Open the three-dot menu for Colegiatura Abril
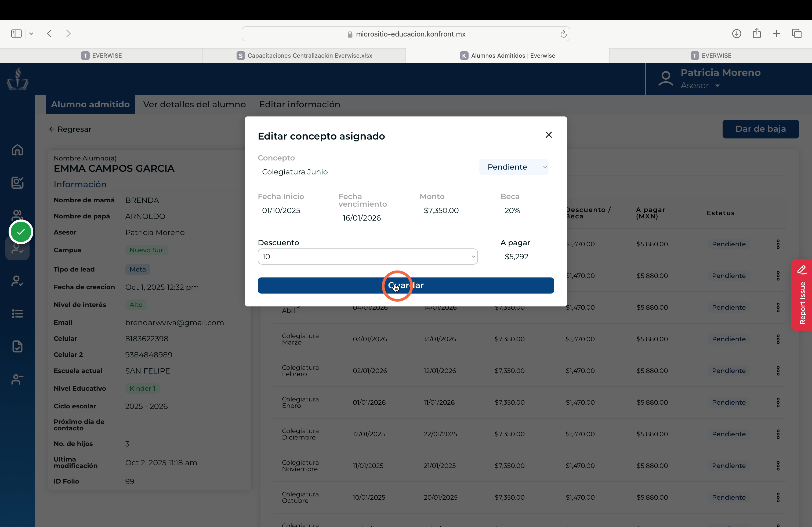The width and height of the screenshot is (812, 527). [x=778, y=308]
